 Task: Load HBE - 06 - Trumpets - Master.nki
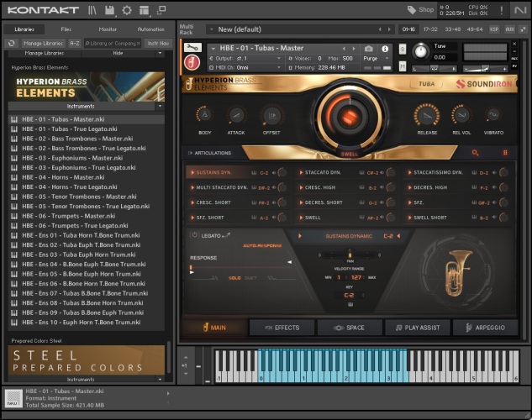click(x=69, y=216)
